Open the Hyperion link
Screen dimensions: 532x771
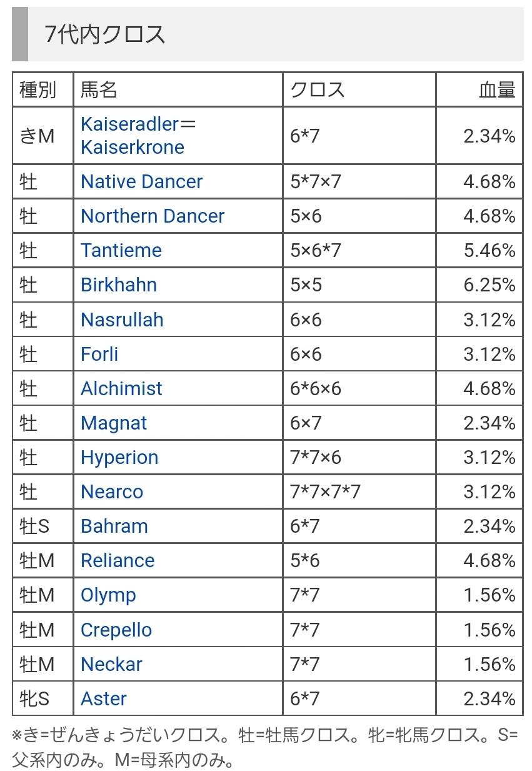click(119, 458)
